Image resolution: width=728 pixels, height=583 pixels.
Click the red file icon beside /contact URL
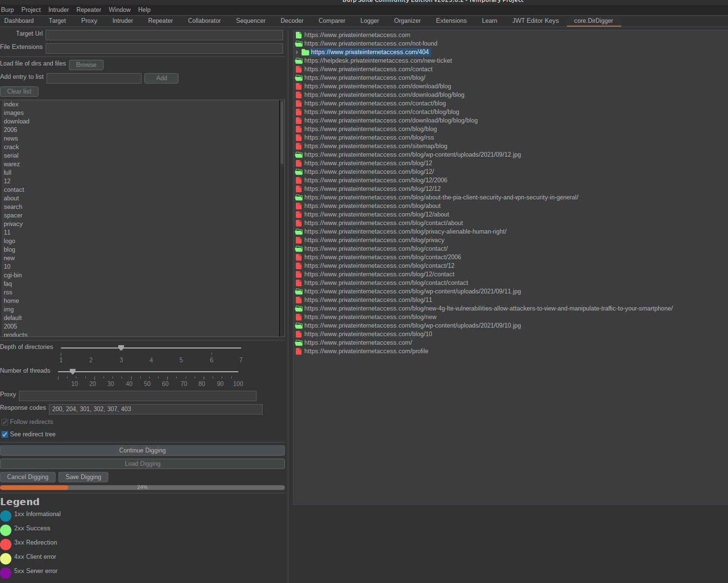click(x=299, y=69)
